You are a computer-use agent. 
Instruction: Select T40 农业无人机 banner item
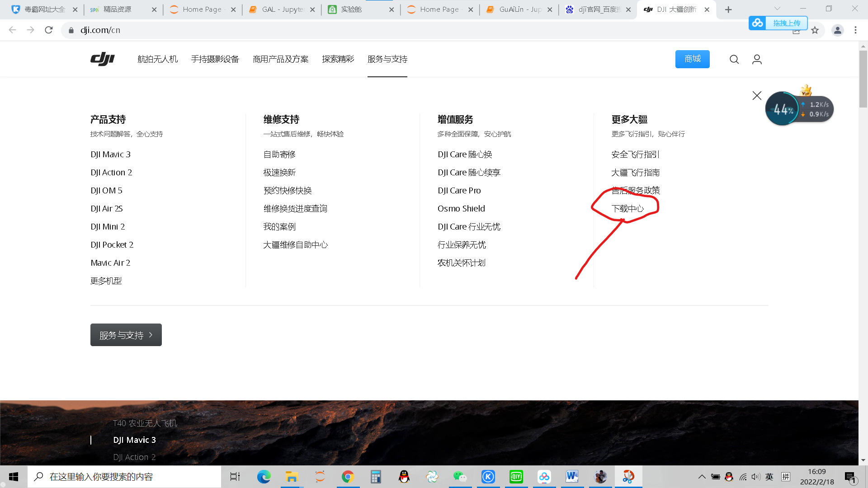(x=145, y=423)
